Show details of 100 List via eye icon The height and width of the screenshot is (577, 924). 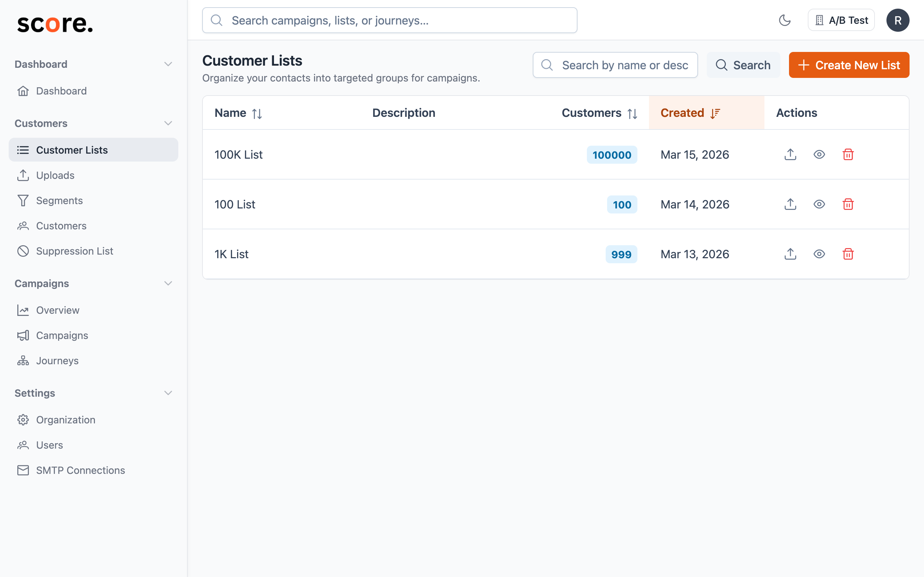(819, 204)
